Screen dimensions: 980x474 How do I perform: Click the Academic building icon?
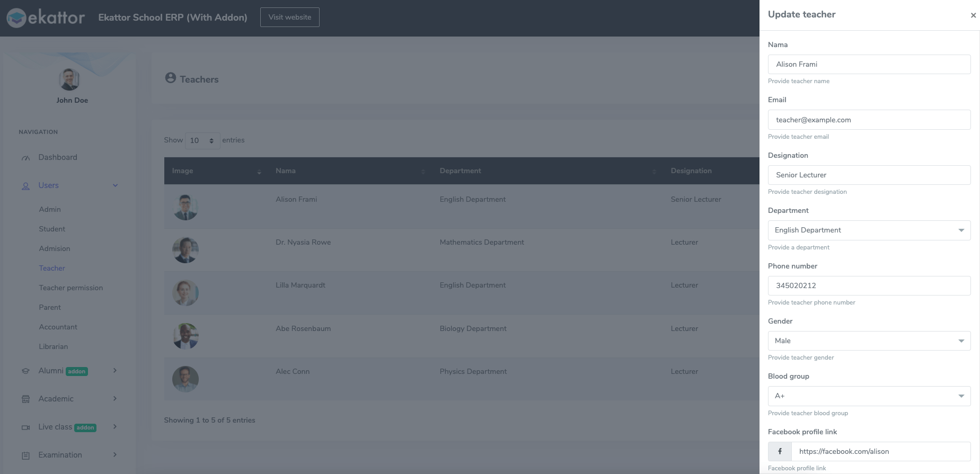tap(25, 399)
